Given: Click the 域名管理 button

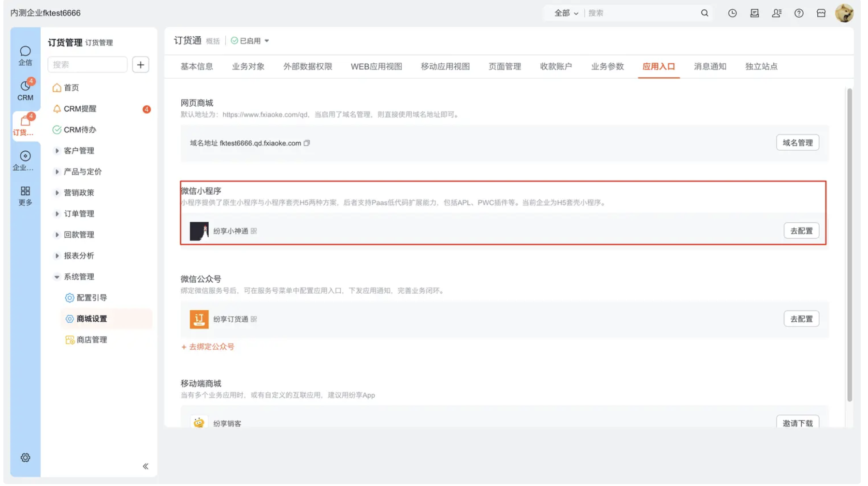Looking at the screenshot, I should tap(797, 143).
